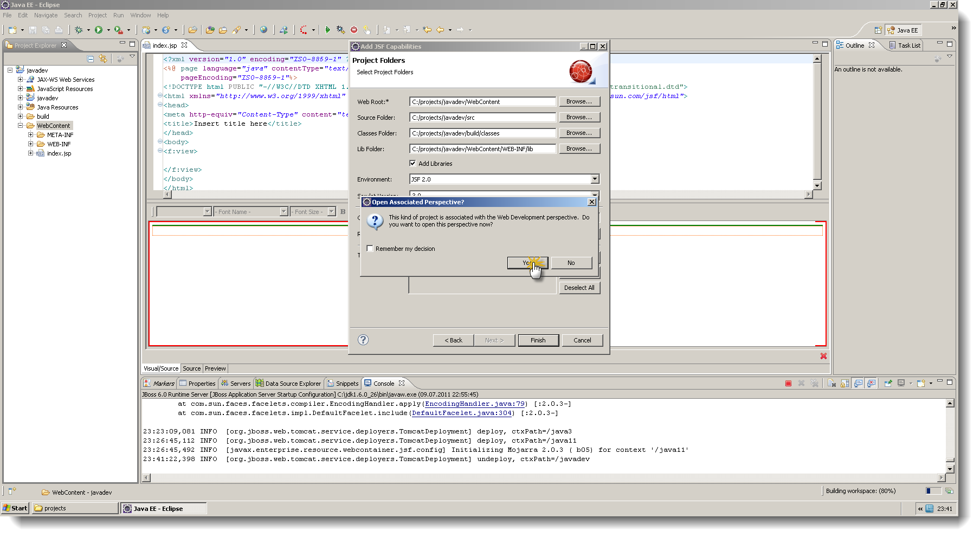The width and height of the screenshot is (980, 538).
Task: Check Remember my decision in the perspective dialog
Action: (x=370, y=248)
